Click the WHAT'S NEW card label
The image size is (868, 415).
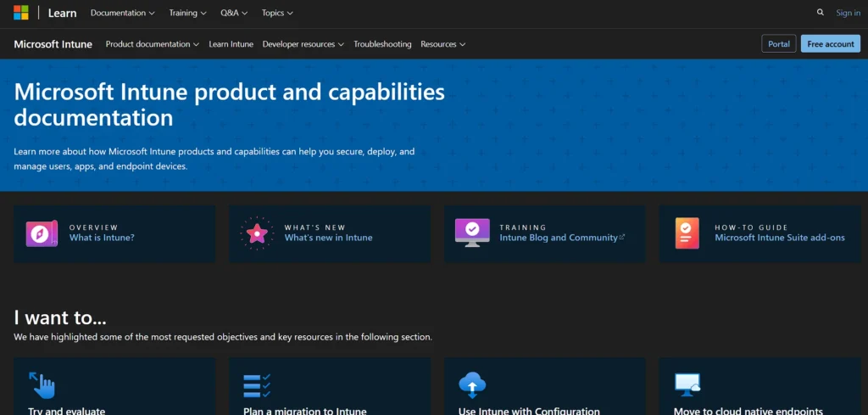coord(315,227)
